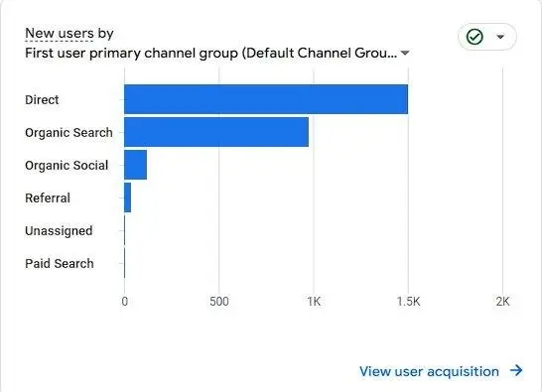This screenshot has height=392, width=542.
Task: Click the Referral bar in the chart
Action: (127, 197)
